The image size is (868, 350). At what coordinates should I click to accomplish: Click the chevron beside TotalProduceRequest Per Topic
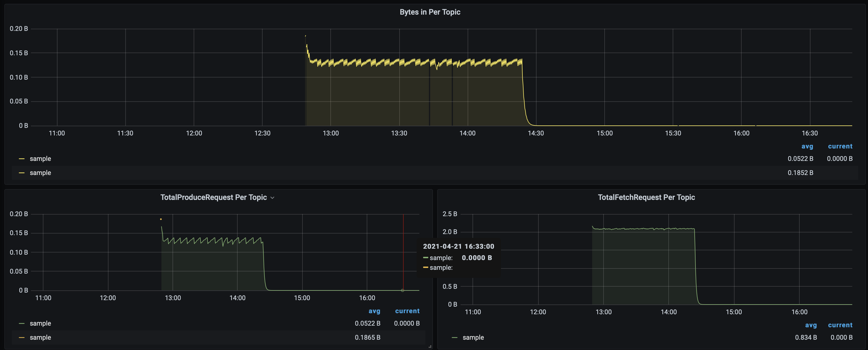(x=272, y=198)
